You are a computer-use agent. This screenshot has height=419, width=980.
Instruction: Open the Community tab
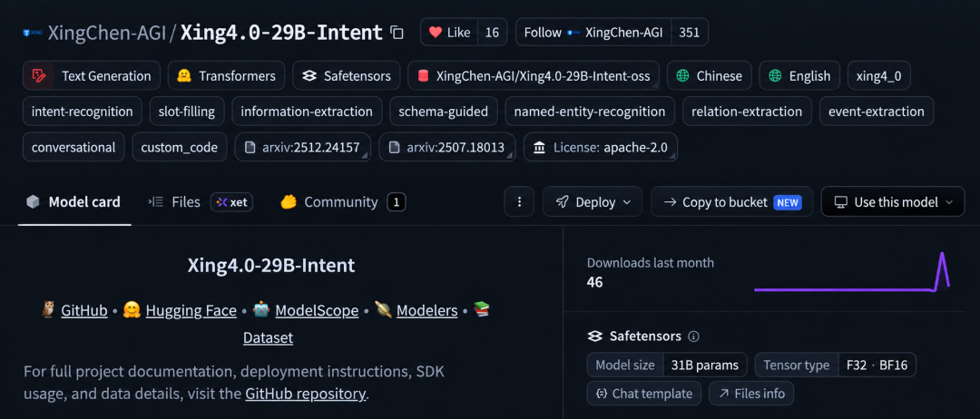point(342,202)
